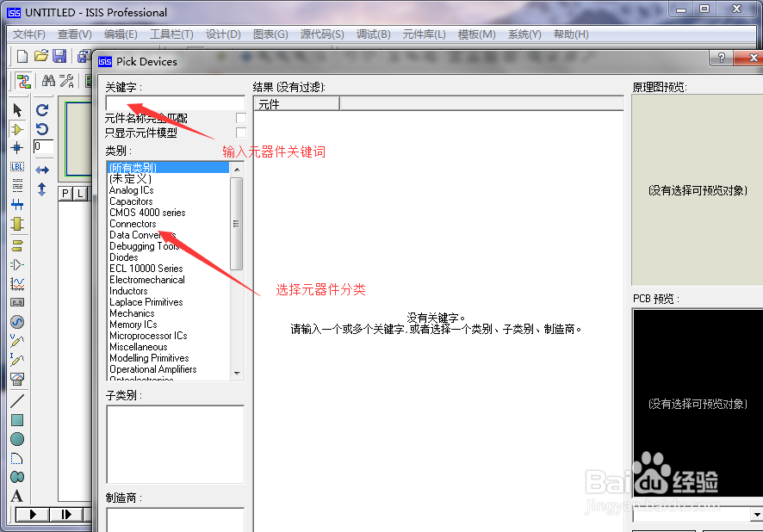Image resolution: width=763 pixels, height=532 pixels.
Task: Select Operational Amplifiers category
Action: point(153,369)
